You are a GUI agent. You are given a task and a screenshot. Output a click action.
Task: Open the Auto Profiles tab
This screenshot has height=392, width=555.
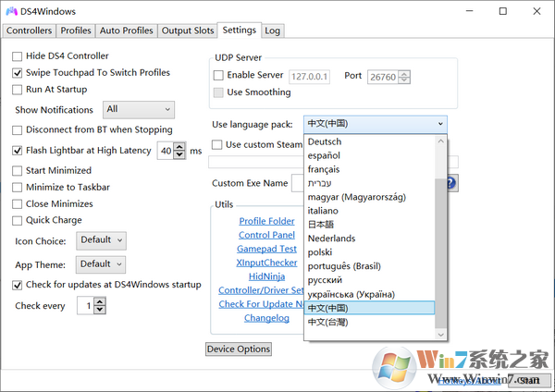[126, 31]
